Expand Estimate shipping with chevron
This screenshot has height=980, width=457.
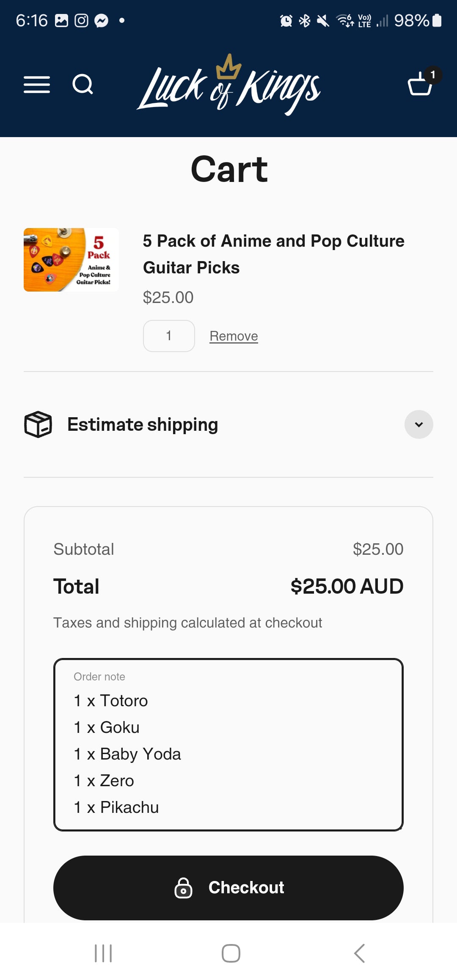click(418, 424)
